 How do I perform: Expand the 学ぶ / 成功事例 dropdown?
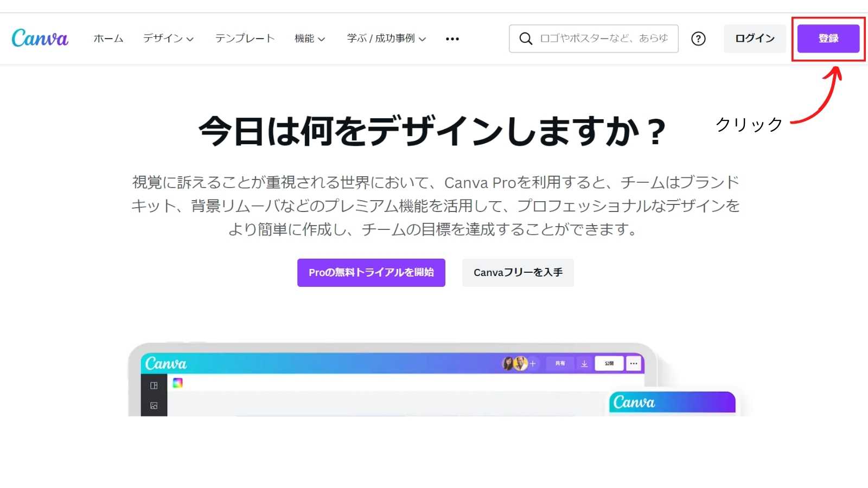pos(386,38)
